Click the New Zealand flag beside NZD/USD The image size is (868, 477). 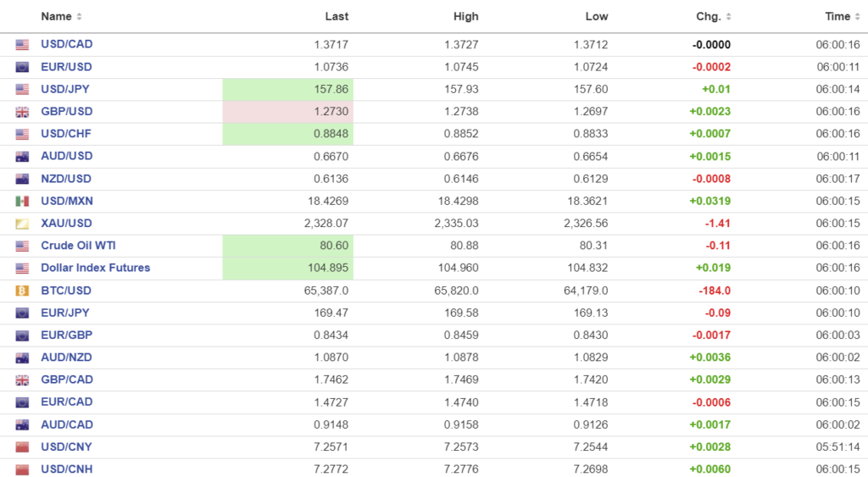(22, 179)
